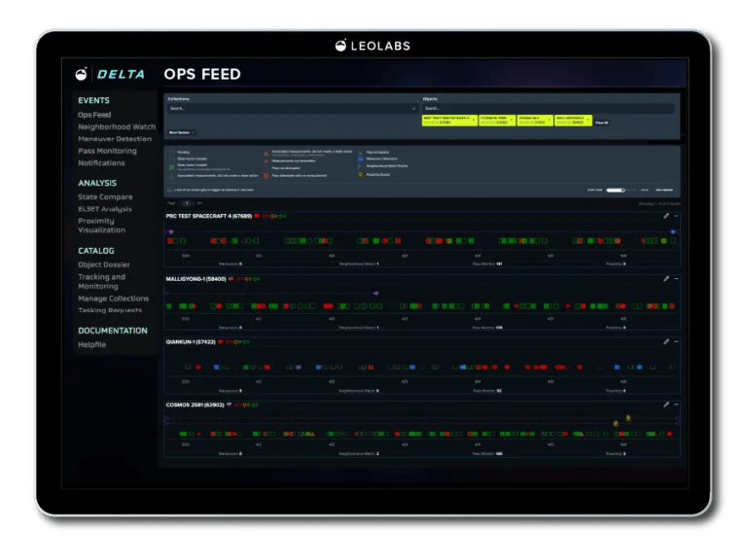Screen dimensions: 747x560
Task: Click the Collections search field
Action: [293, 109]
